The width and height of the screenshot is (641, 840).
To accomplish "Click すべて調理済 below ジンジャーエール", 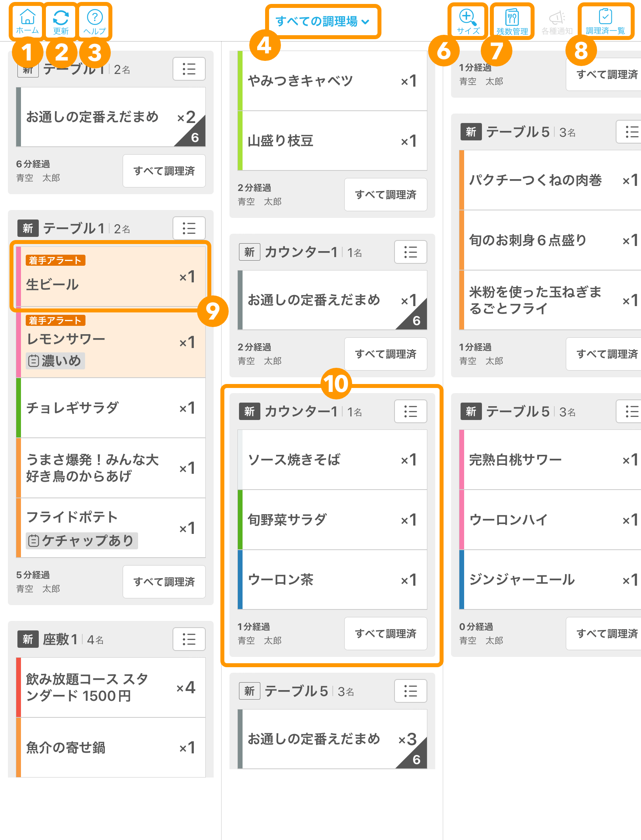I will (x=603, y=634).
